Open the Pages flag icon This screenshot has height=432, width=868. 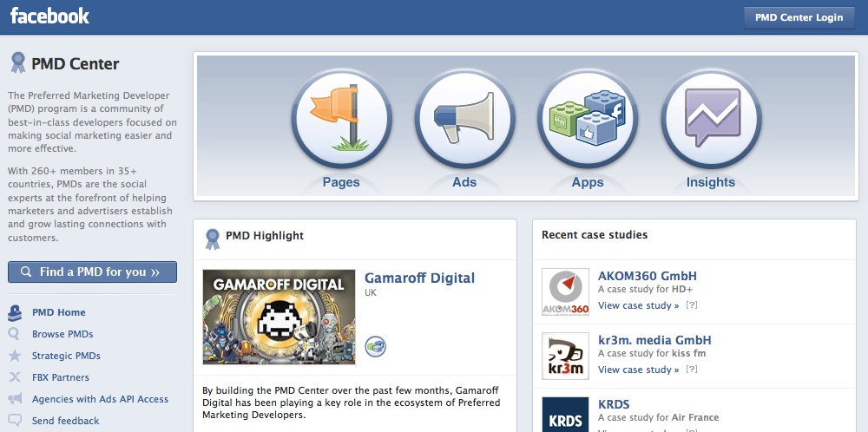341,119
